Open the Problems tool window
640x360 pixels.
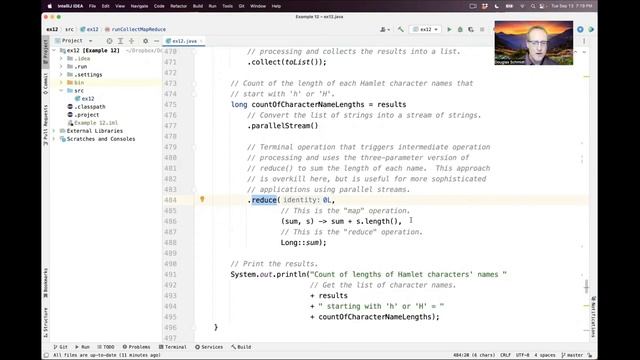click(136, 347)
